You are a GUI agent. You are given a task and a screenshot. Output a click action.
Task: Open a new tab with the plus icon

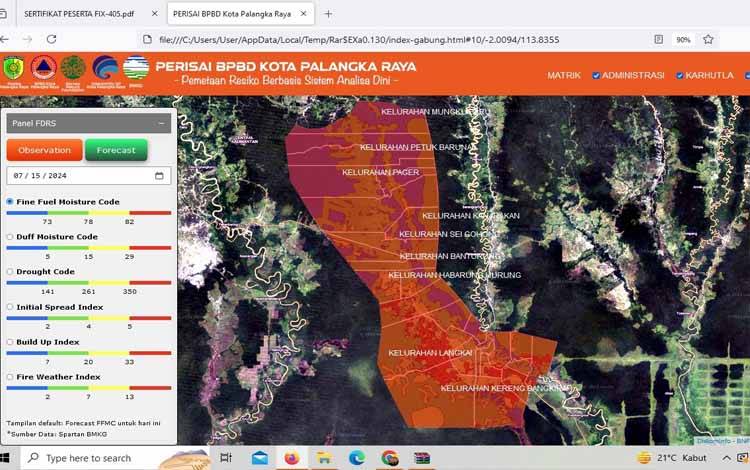(x=328, y=14)
